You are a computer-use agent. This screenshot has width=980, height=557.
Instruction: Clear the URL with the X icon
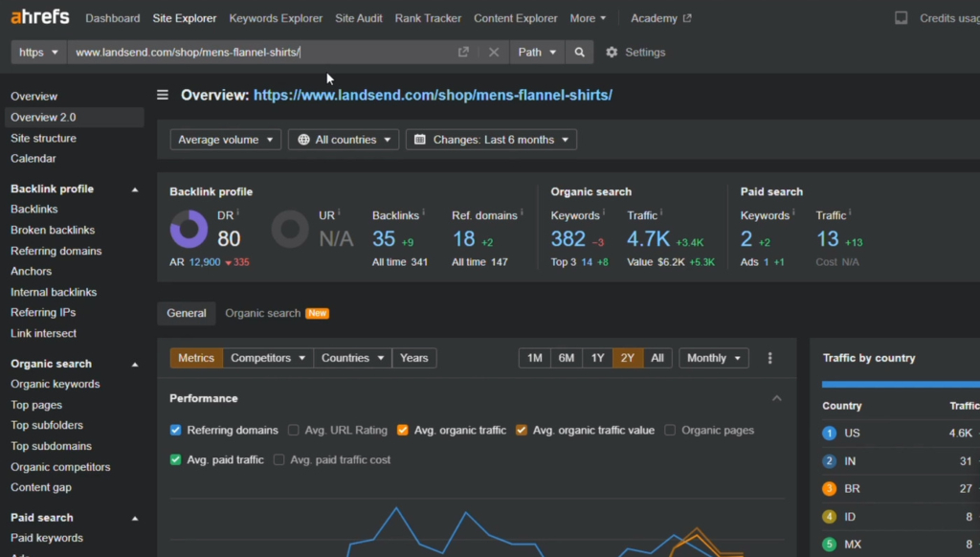tap(494, 52)
